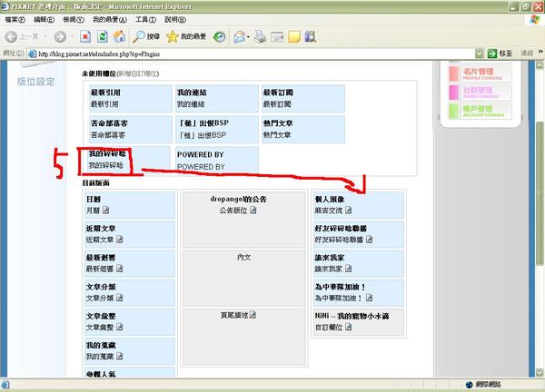Click the address bar URL field

coord(255,54)
